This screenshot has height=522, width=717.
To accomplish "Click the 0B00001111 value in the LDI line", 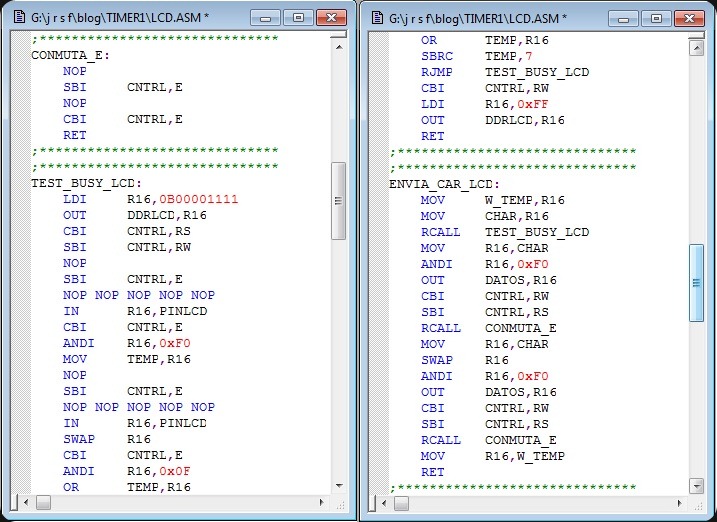I will (194, 199).
